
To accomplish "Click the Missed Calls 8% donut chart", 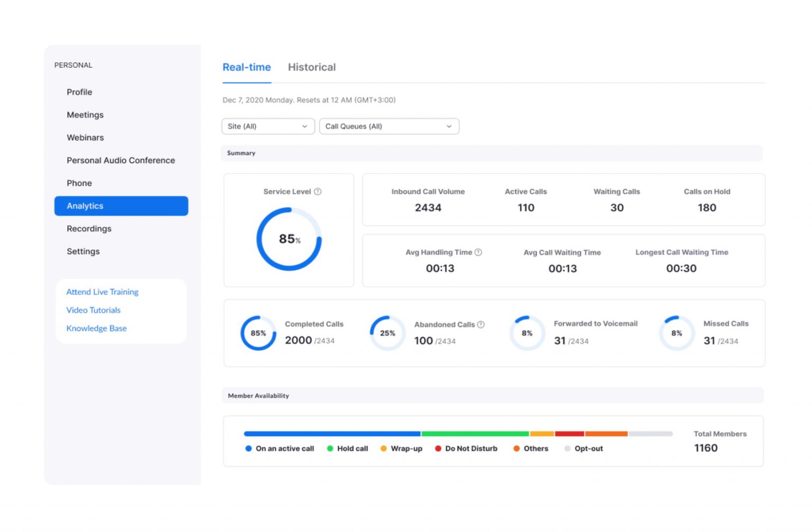I will pyautogui.click(x=676, y=333).
